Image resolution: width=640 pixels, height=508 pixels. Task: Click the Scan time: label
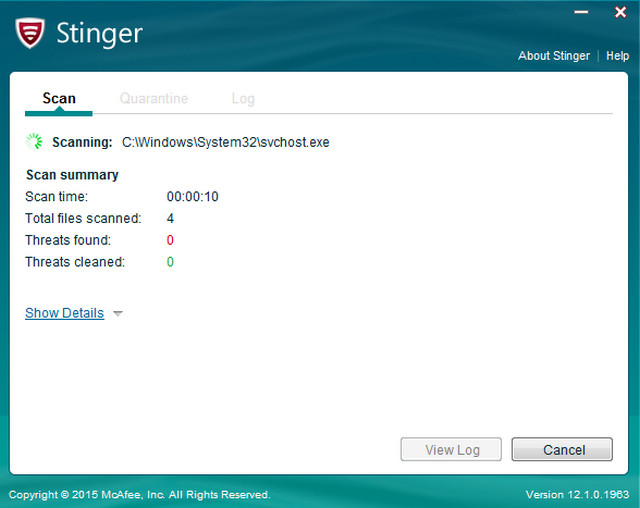pyautogui.click(x=56, y=197)
